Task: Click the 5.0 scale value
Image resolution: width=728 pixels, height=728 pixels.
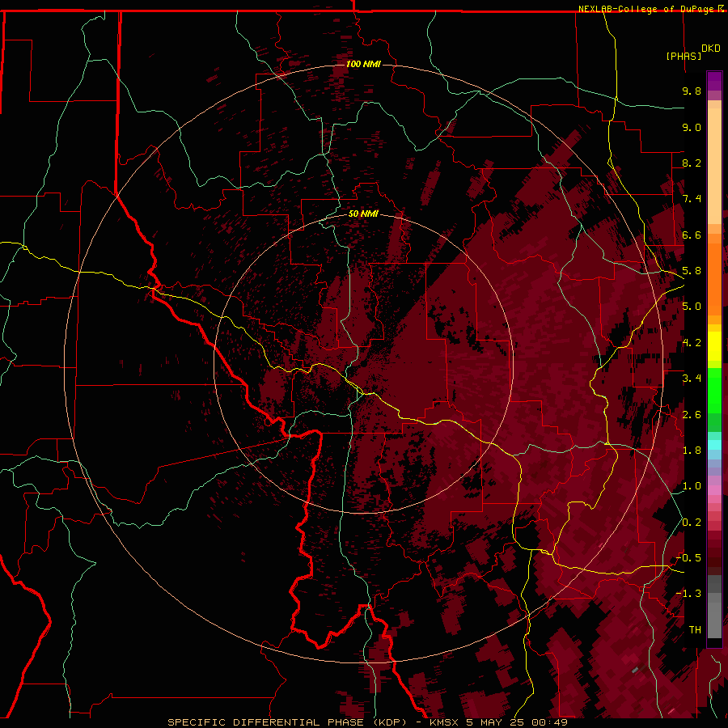Action: click(692, 307)
